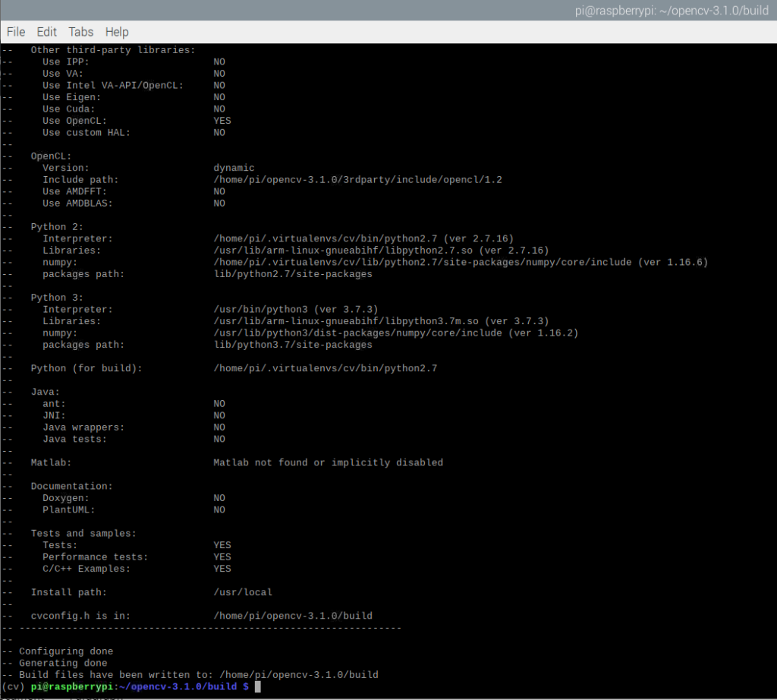The width and height of the screenshot is (777, 700).
Task: Click the 'Python 3:' section heading
Action: (57, 298)
